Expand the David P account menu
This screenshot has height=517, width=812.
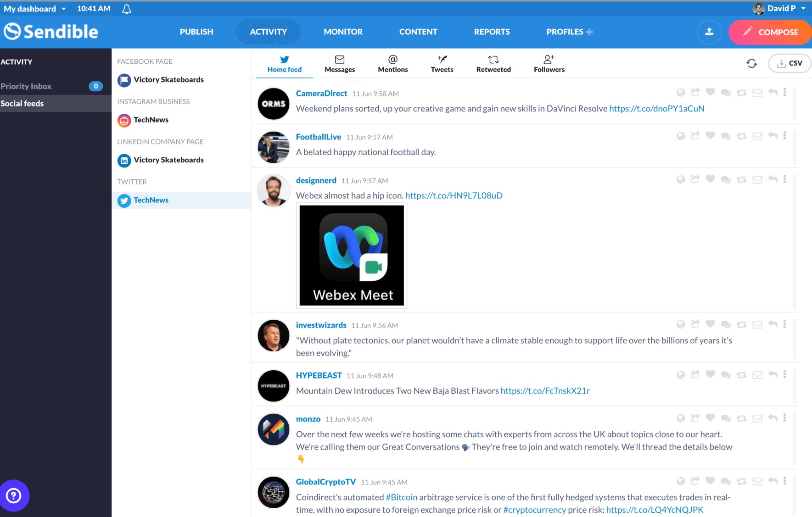779,8
